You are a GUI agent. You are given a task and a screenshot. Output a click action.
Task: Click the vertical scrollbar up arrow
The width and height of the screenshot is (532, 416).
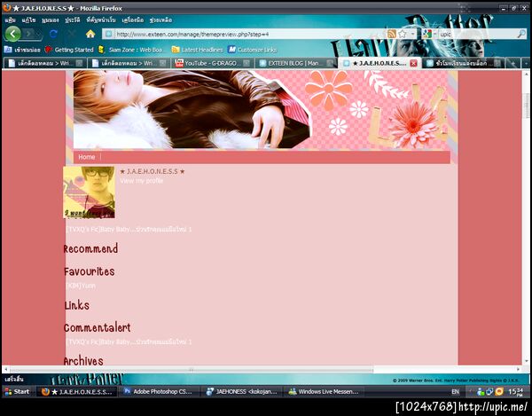tap(527, 74)
